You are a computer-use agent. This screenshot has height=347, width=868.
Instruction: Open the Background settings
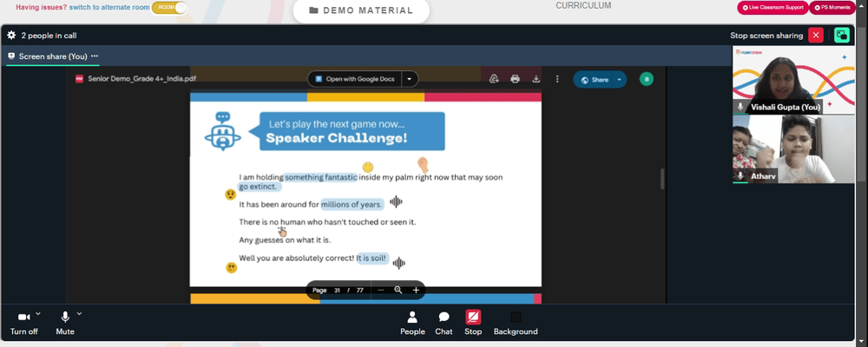tap(516, 324)
